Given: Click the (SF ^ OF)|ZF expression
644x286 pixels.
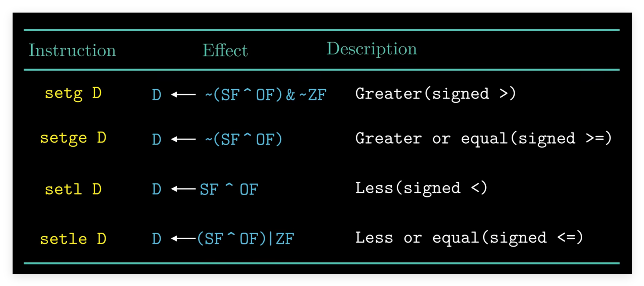Looking at the screenshot, I should [246, 239].
